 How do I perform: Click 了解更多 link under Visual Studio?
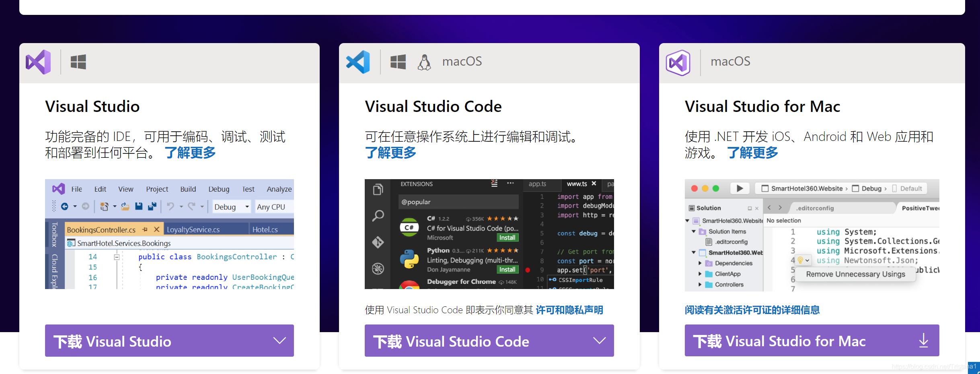tap(190, 153)
